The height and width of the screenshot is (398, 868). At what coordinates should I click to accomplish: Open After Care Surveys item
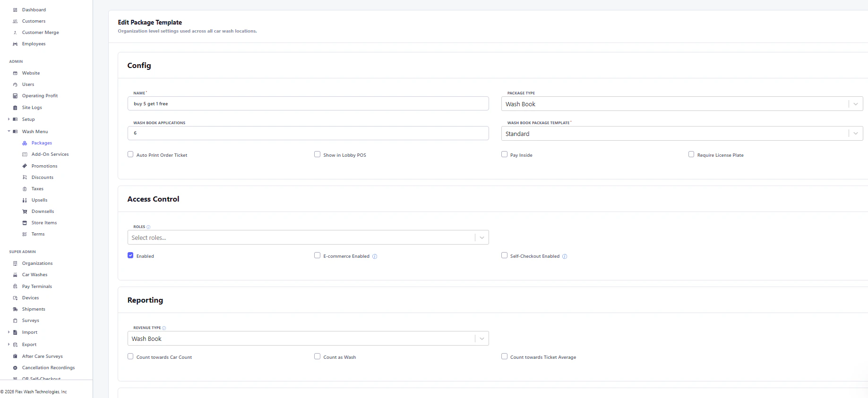point(42,356)
